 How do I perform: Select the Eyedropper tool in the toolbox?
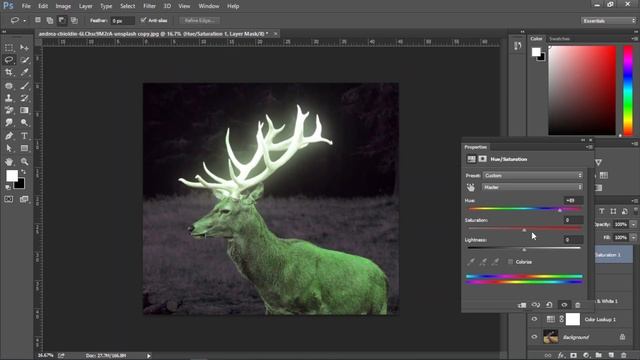coord(24,72)
